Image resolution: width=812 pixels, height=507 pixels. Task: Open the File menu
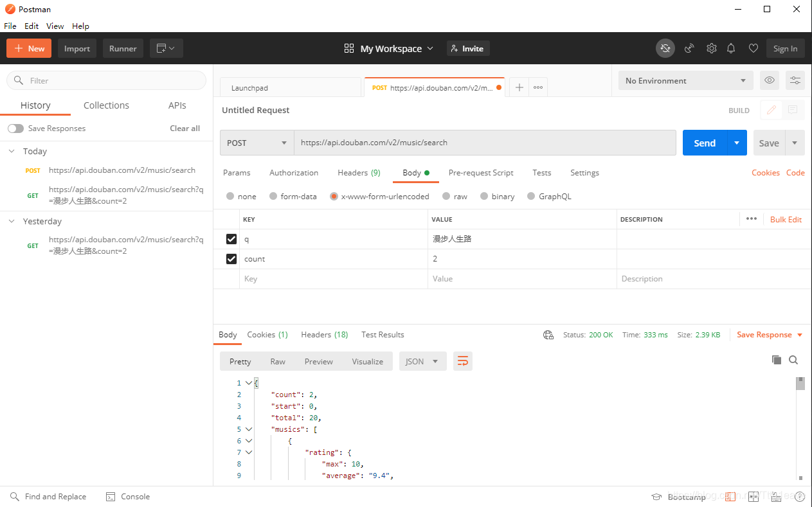click(10, 26)
